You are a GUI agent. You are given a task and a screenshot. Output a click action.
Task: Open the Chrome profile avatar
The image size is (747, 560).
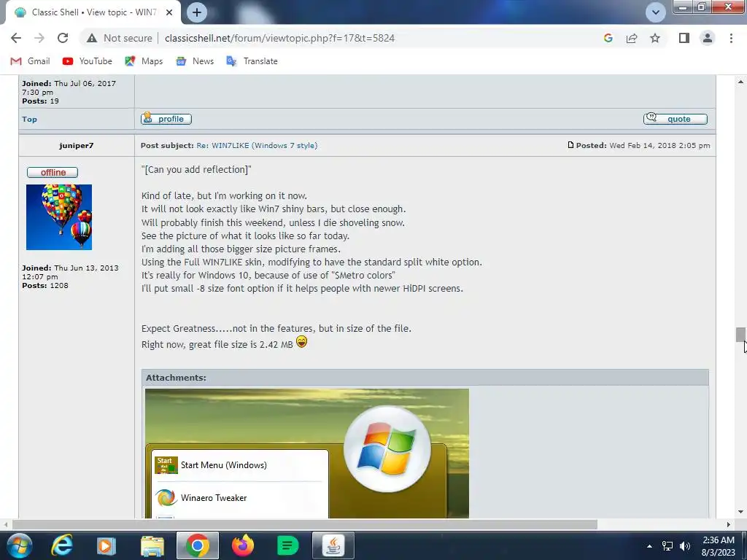click(708, 38)
